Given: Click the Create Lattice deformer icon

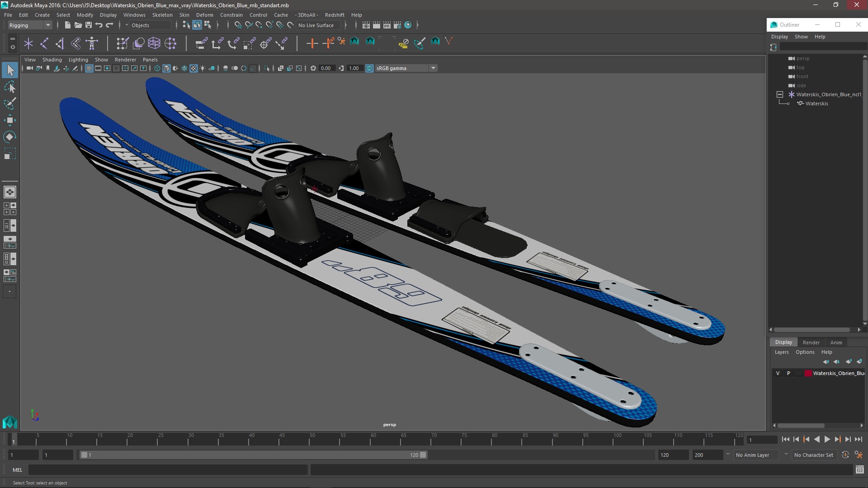Looking at the screenshot, I should [154, 43].
